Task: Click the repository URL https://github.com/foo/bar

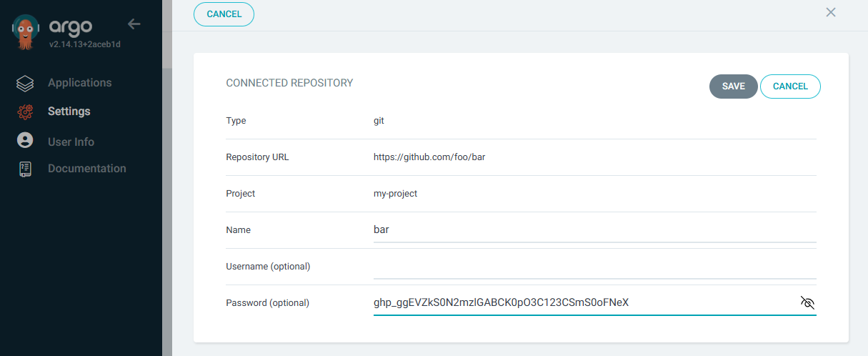Action: pos(429,157)
